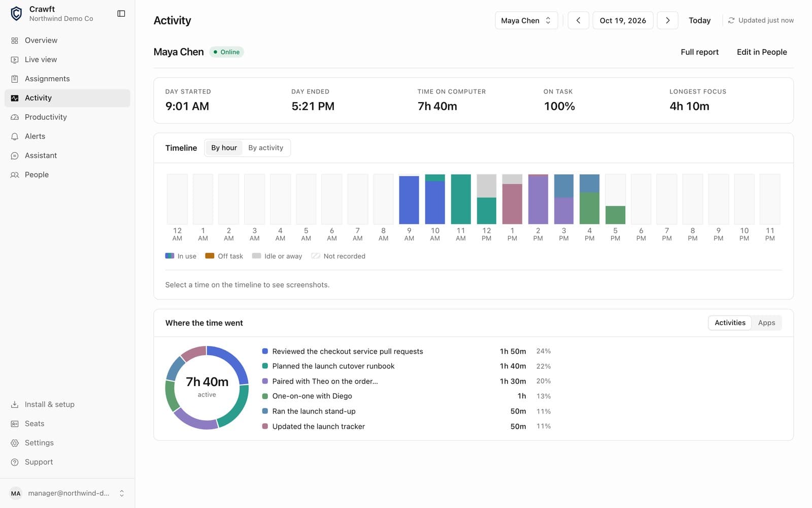Click Edit in People link
The height and width of the screenshot is (508, 812).
coord(762,52)
